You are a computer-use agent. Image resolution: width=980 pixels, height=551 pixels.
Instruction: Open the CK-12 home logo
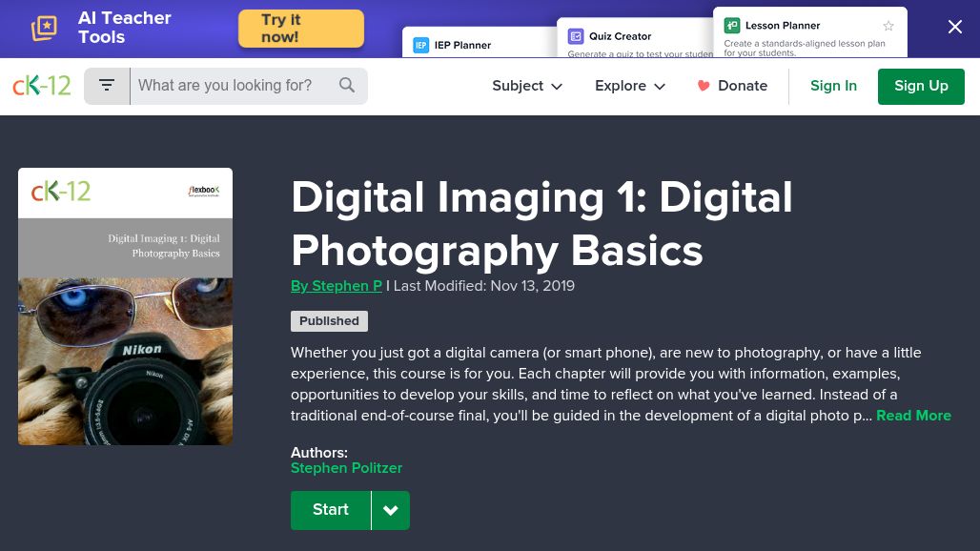41,85
